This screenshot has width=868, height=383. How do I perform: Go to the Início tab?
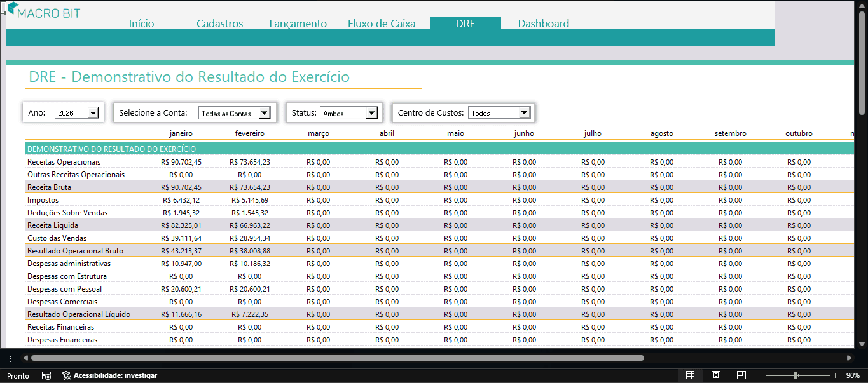click(x=141, y=24)
